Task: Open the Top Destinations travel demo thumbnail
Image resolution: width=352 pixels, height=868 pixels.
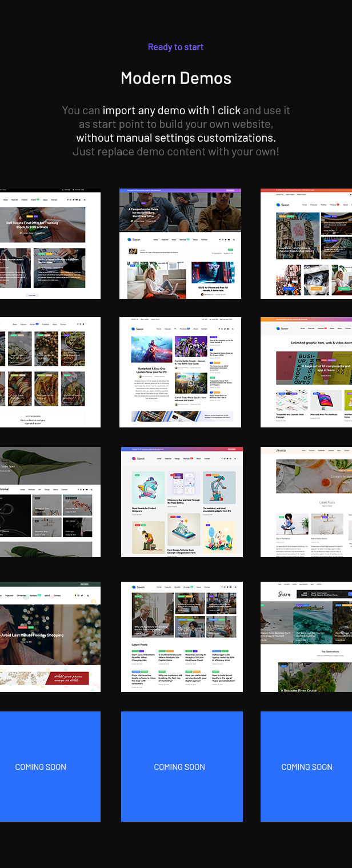Action: (306, 637)
